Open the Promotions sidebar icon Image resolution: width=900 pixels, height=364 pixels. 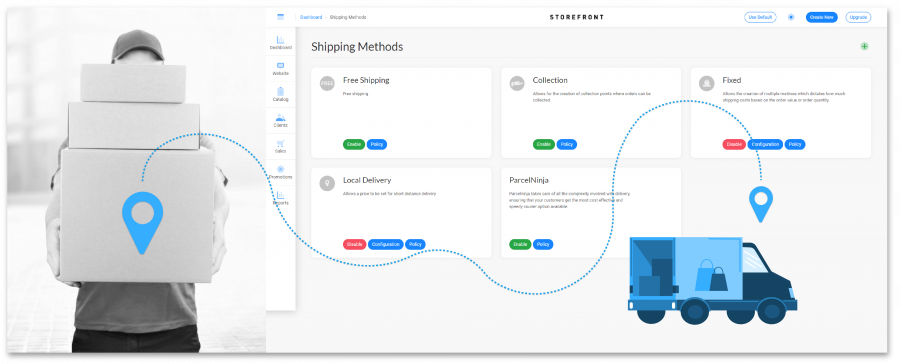pyautogui.click(x=281, y=169)
